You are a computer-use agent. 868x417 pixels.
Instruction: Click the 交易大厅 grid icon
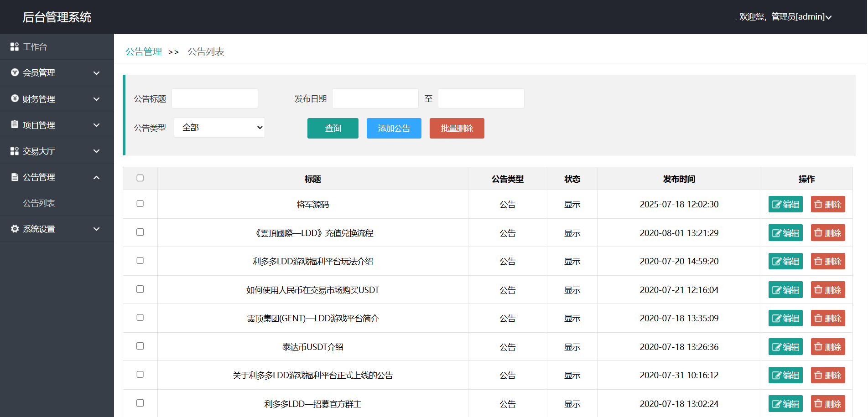(15, 151)
